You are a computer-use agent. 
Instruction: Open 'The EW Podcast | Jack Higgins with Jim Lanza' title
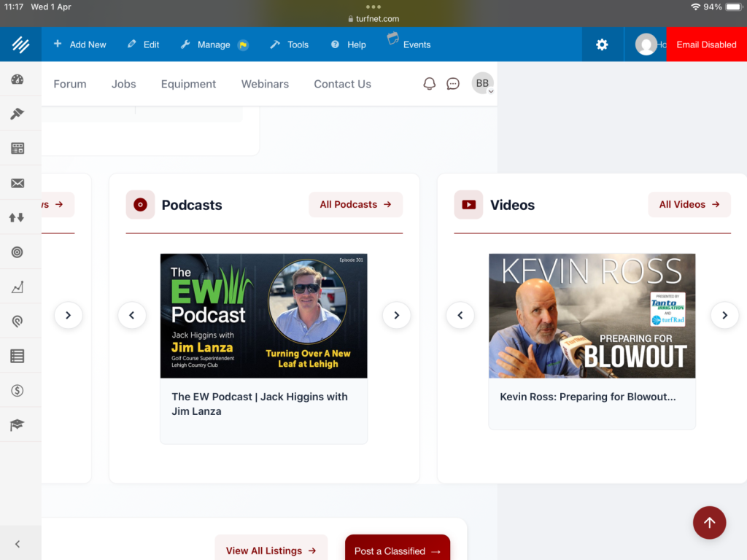[260, 404]
